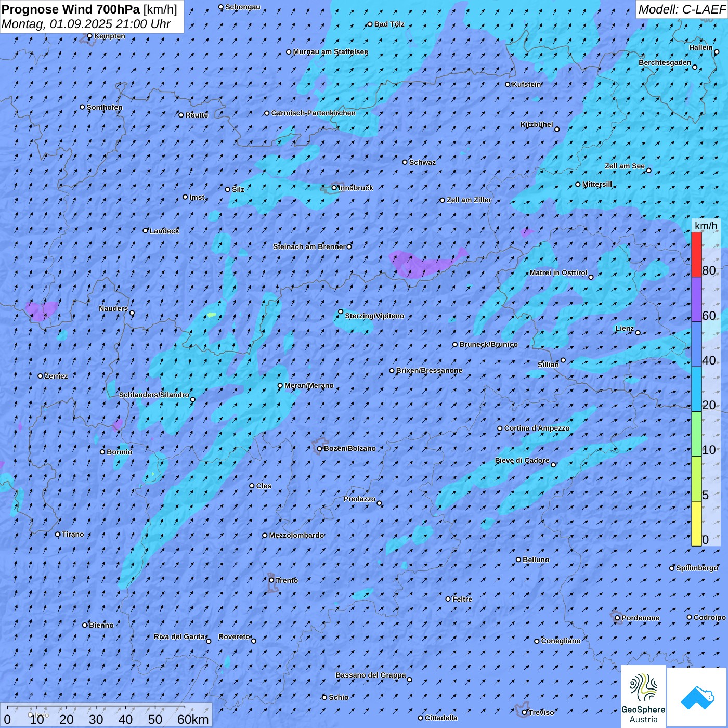Click the 'Belluno' label

(x=536, y=560)
